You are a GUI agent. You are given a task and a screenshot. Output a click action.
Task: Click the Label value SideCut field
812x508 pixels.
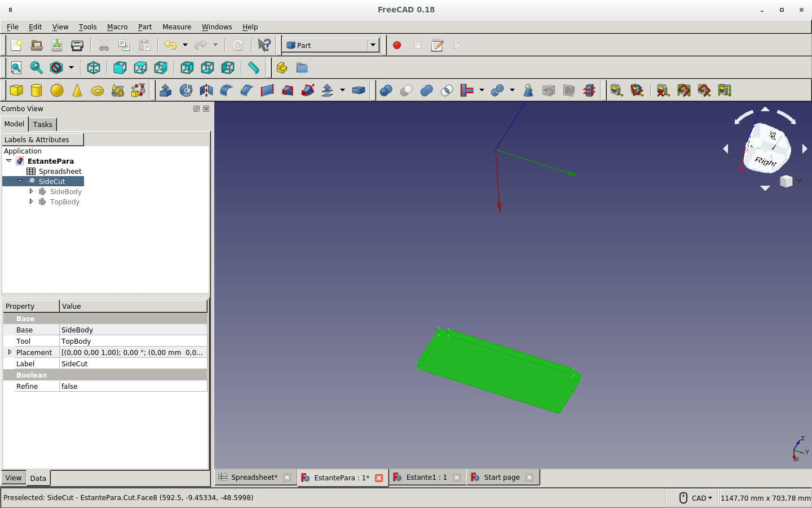133,364
